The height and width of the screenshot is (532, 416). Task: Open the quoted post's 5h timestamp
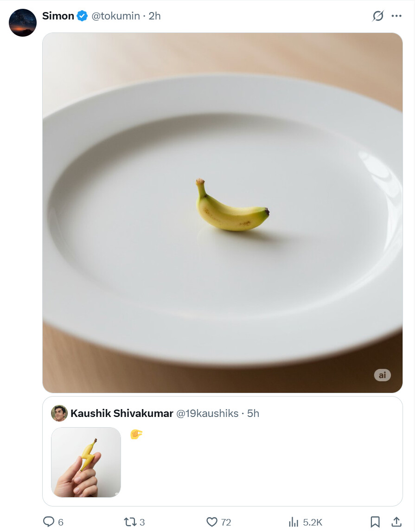coord(253,413)
